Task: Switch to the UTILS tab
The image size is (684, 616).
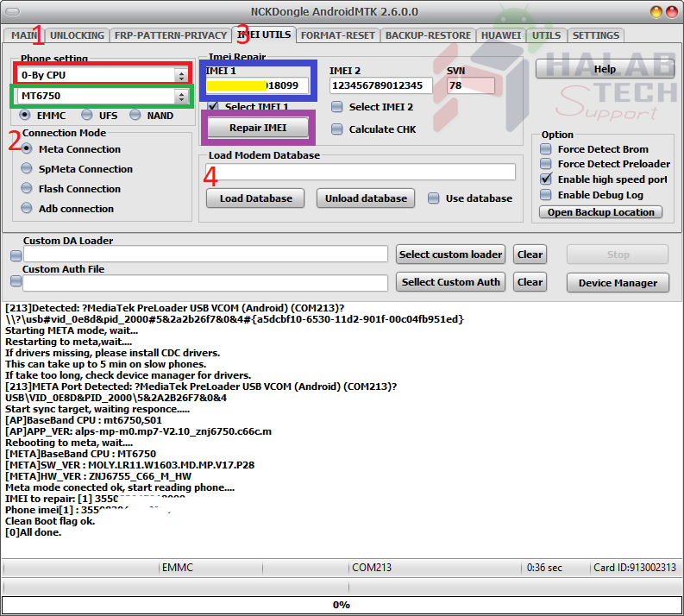Action: coord(546,35)
